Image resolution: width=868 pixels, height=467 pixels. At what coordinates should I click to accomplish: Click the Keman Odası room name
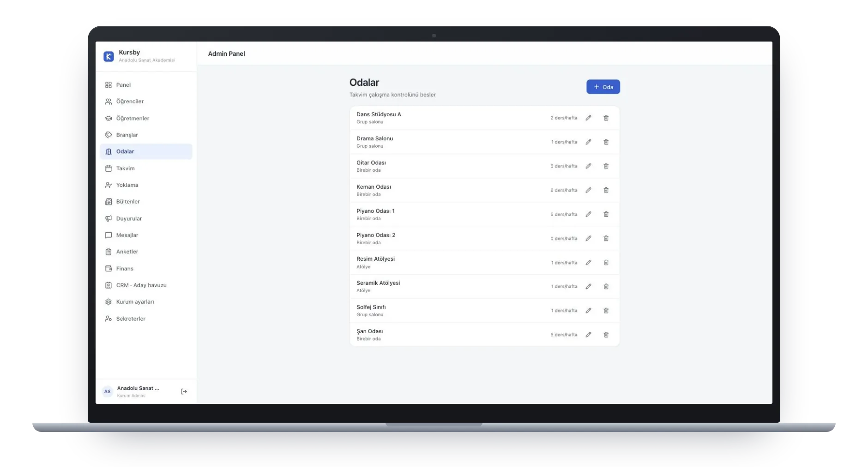pos(374,187)
